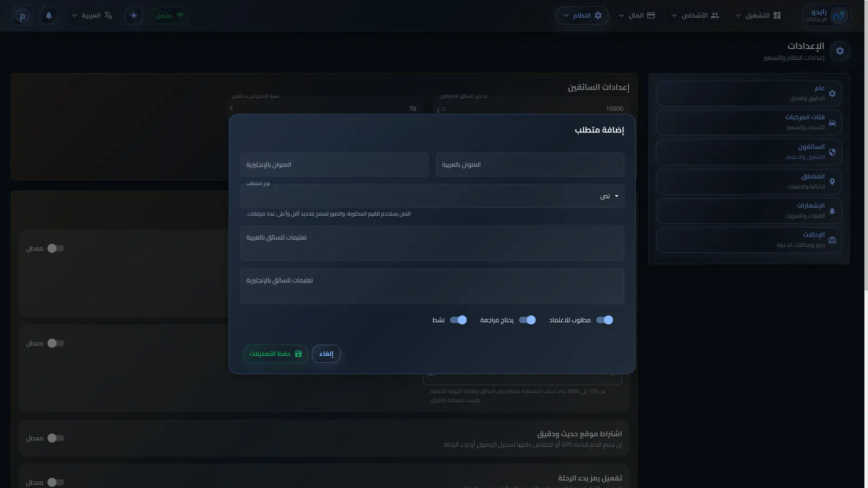Open the الإشعارات settings section

click(749, 211)
